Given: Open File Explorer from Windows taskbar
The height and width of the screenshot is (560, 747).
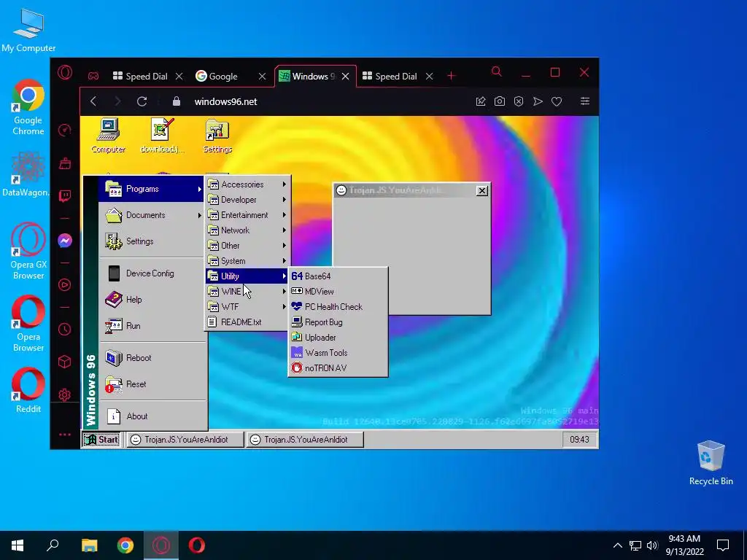Looking at the screenshot, I should coord(90,545).
